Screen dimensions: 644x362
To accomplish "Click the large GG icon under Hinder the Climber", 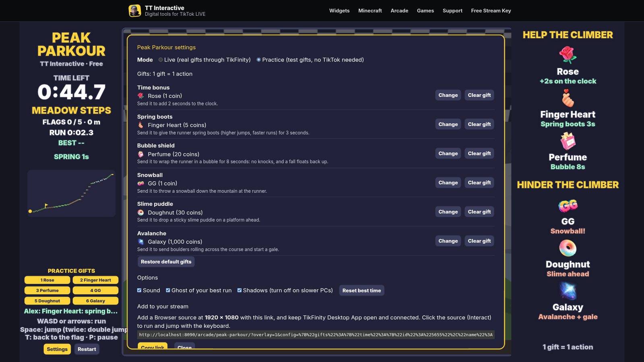I will tap(568, 206).
